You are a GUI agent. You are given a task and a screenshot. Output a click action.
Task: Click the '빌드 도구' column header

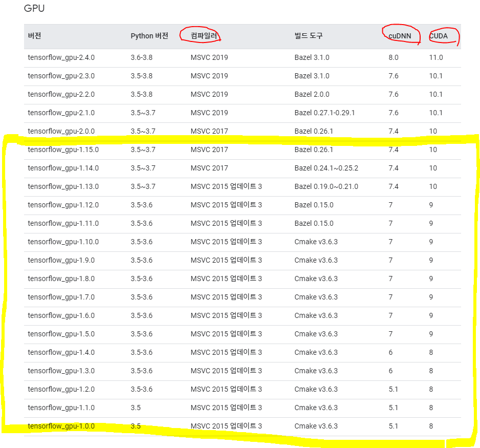pyautogui.click(x=309, y=36)
